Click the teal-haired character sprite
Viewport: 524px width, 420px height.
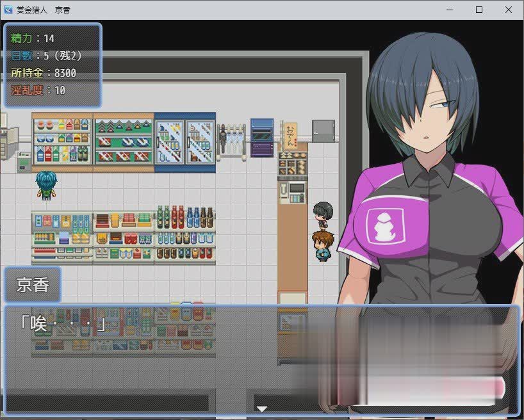pos(45,185)
